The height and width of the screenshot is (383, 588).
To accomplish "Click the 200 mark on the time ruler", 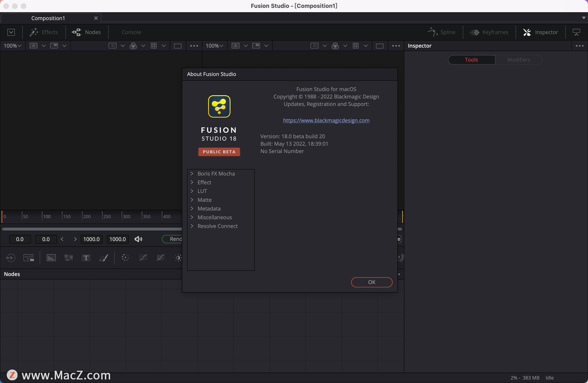I will point(87,216).
